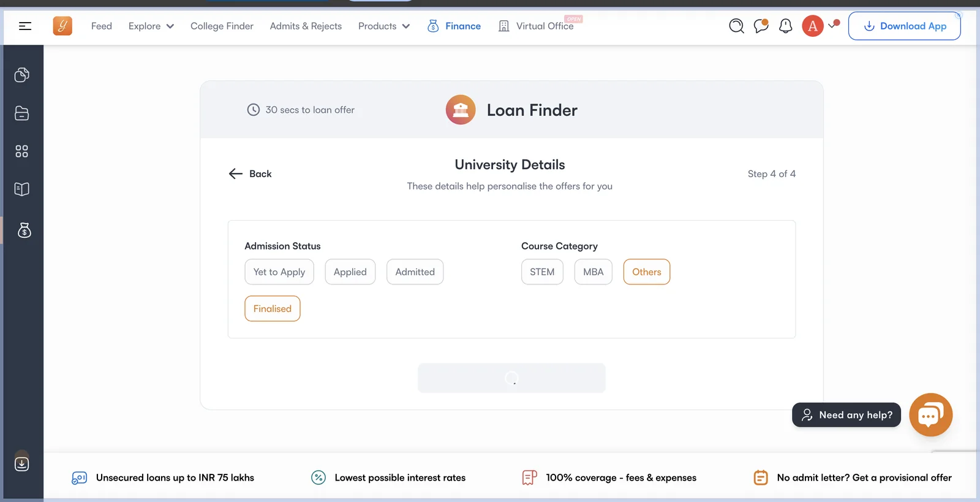This screenshot has height=502, width=980.
Task: Click the Loan Finder bank icon
Action: point(461,110)
